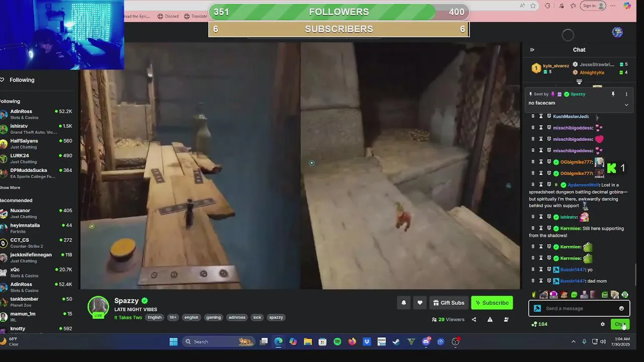Click the '18+' stream tag
The width and height of the screenshot is (644, 362).
click(173, 317)
